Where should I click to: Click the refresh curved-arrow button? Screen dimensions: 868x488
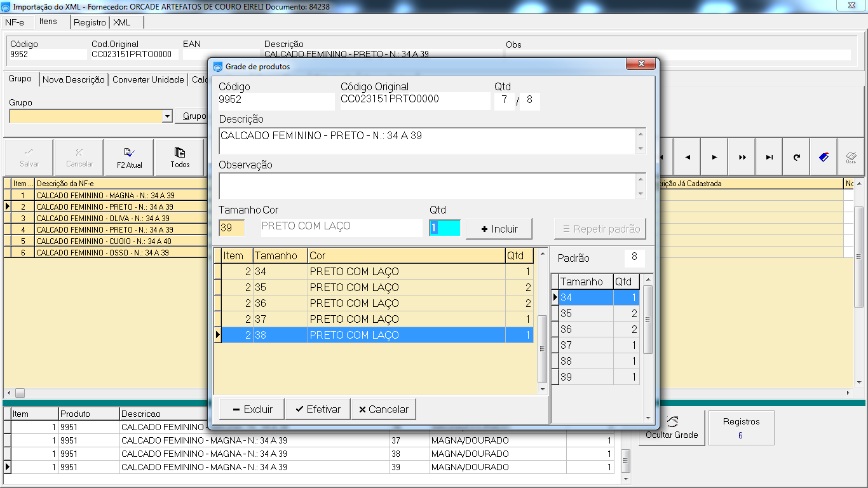click(797, 157)
